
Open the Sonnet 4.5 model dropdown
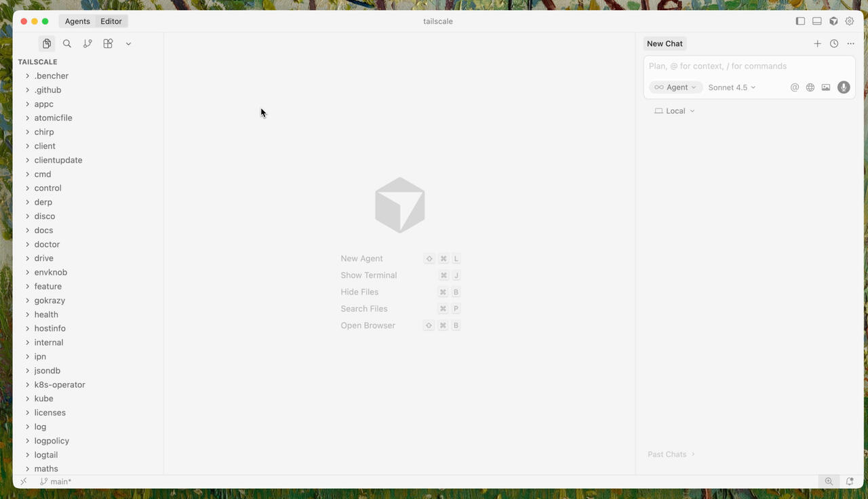[732, 87]
